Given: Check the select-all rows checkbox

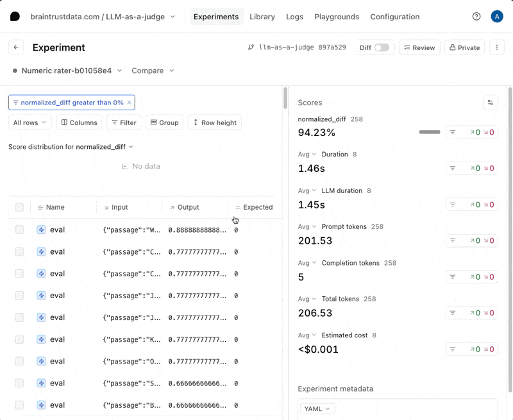Looking at the screenshot, I should coord(19,207).
